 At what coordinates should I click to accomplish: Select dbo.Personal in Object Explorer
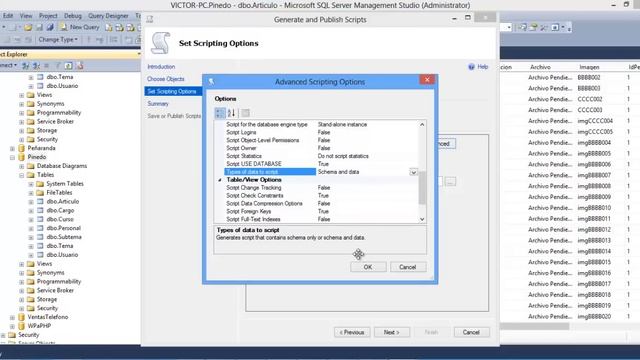[x=63, y=228]
